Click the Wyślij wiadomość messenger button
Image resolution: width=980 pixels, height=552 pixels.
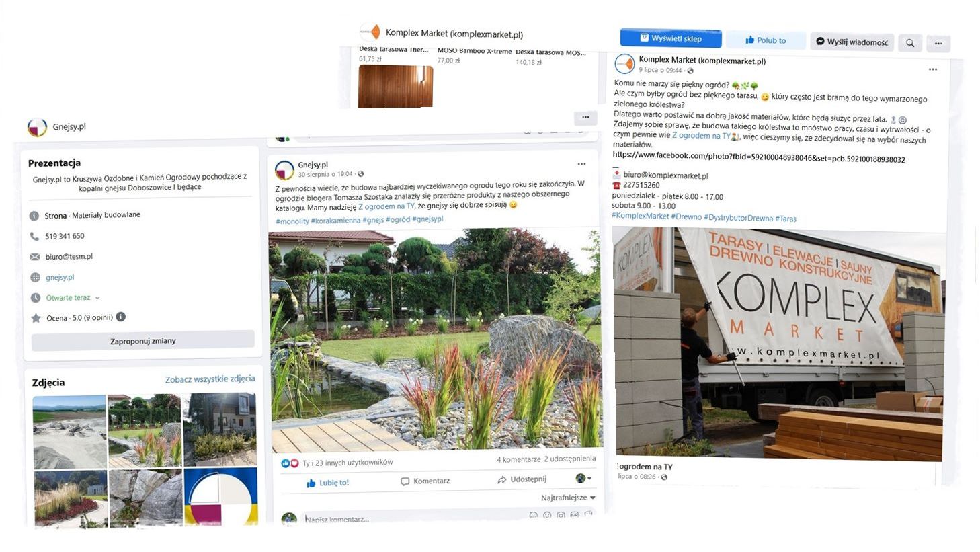click(x=852, y=42)
